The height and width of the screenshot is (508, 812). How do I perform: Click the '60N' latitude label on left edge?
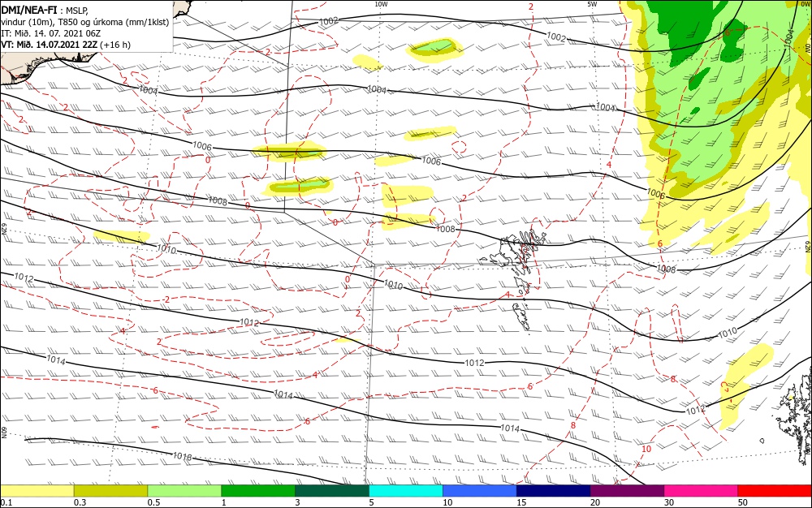pyautogui.click(x=4, y=433)
